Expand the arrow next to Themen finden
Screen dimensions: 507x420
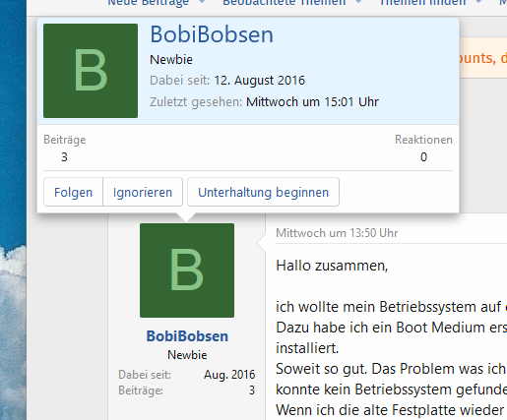tap(478, 2)
